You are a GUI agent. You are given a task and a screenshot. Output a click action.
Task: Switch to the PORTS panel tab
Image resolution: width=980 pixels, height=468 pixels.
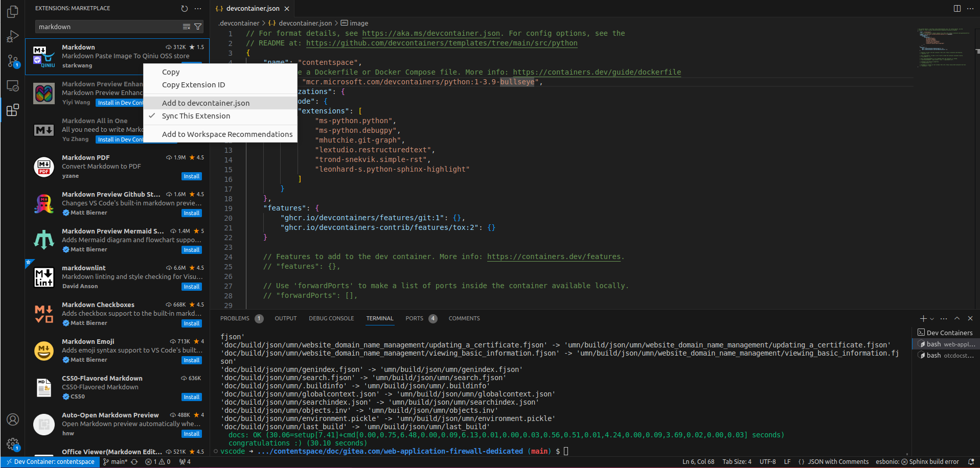coord(421,318)
